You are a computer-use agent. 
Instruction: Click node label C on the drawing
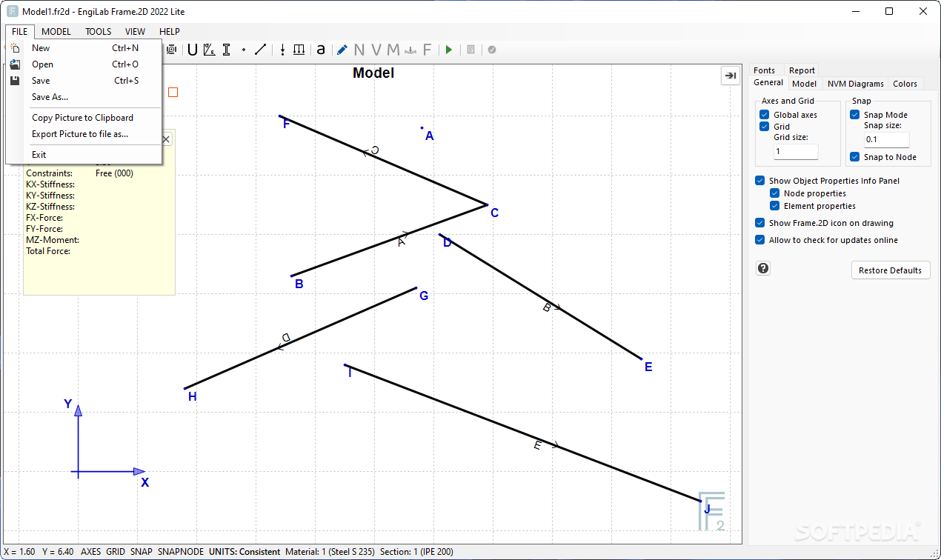point(494,213)
